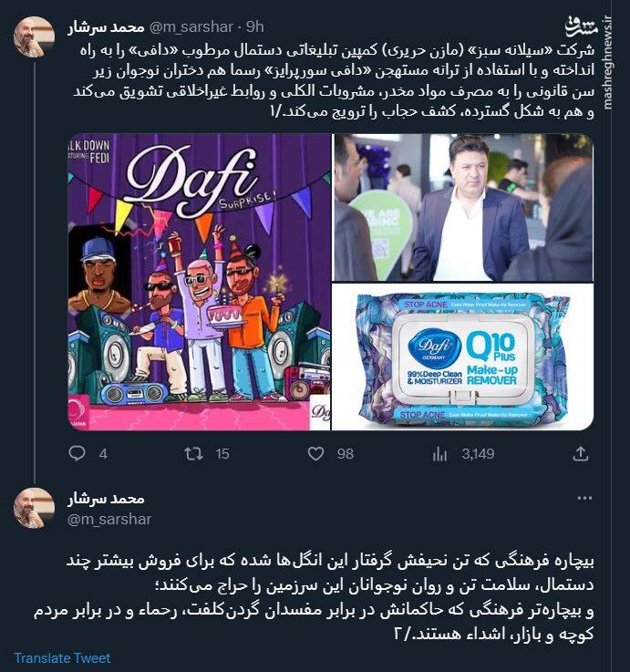The width and height of the screenshot is (630, 672).
Task: Click the like count 98
Action: click(x=346, y=454)
